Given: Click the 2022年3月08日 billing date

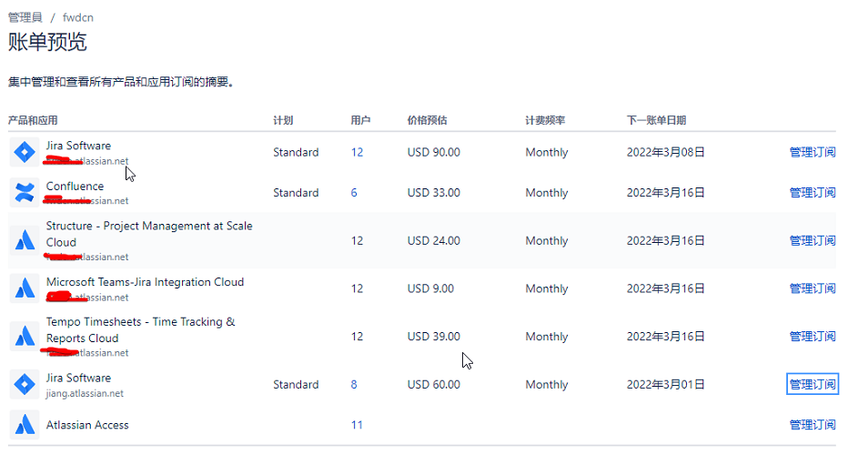Looking at the screenshot, I should click(665, 152).
